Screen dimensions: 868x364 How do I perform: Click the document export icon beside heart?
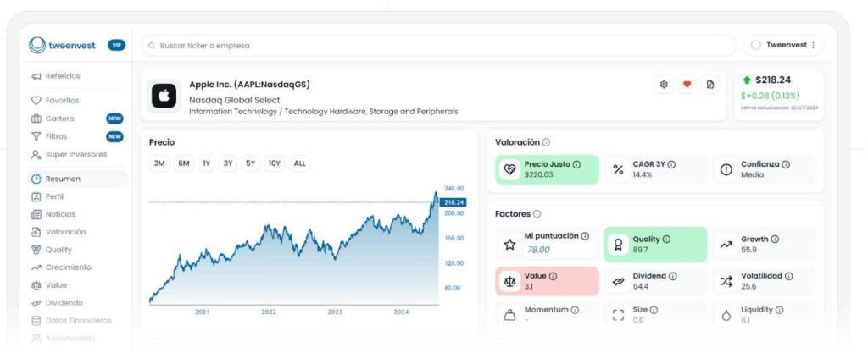coord(709,85)
